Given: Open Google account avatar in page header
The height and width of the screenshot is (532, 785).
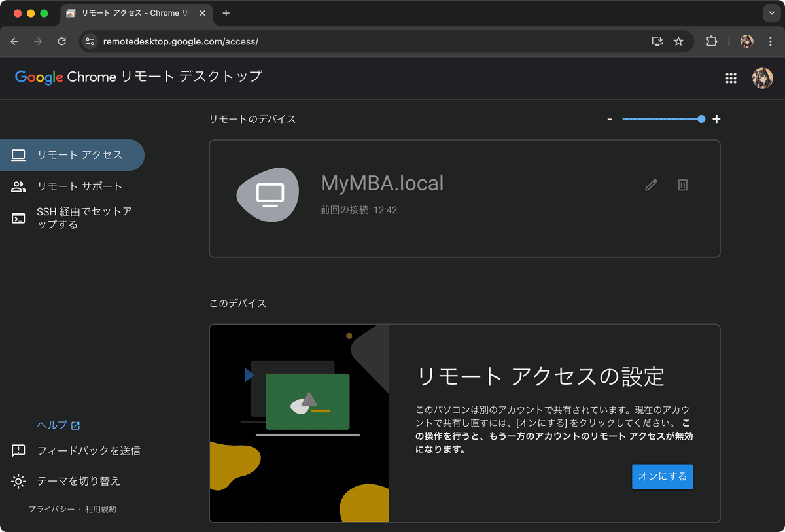Looking at the screenshot, I should click(x=762, y=79).
